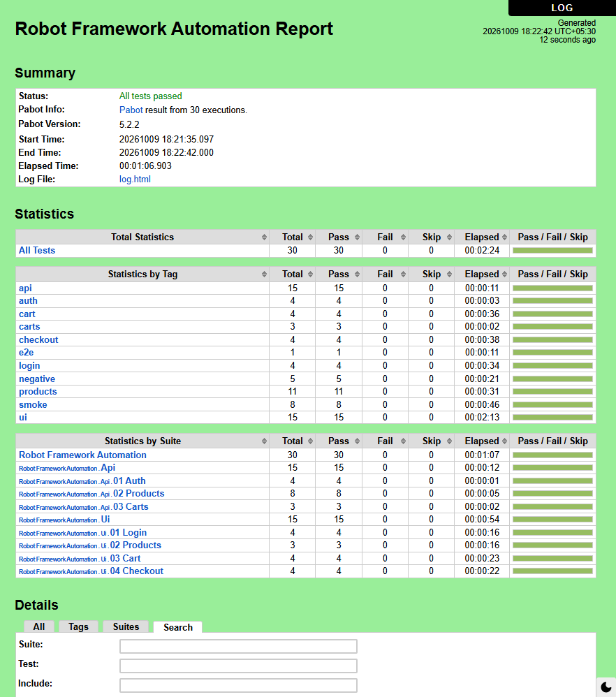The height and width of the screenshot is (697, 616).
Task: Open the auth tag link
Action: click(28, 301)
